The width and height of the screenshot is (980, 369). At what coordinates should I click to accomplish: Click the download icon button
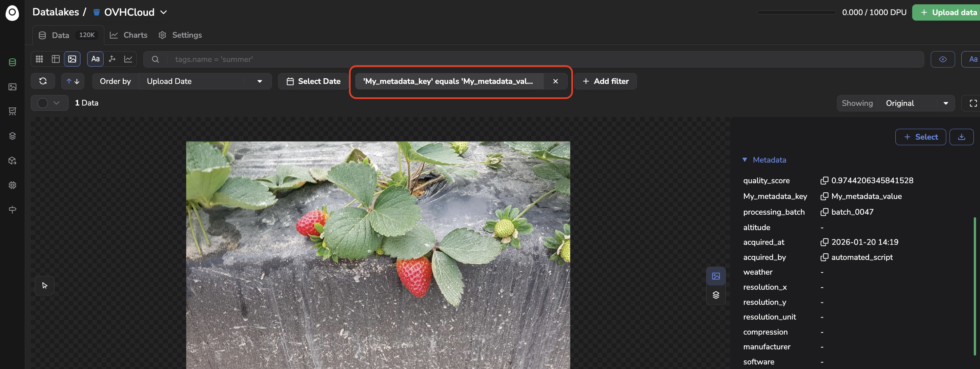point(961,137)
